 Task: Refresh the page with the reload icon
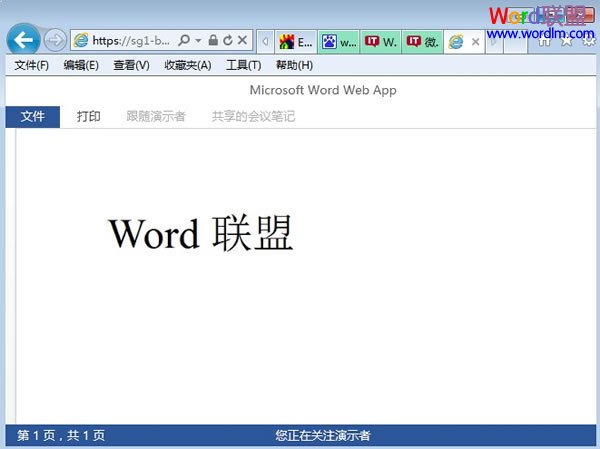point(227,41)
